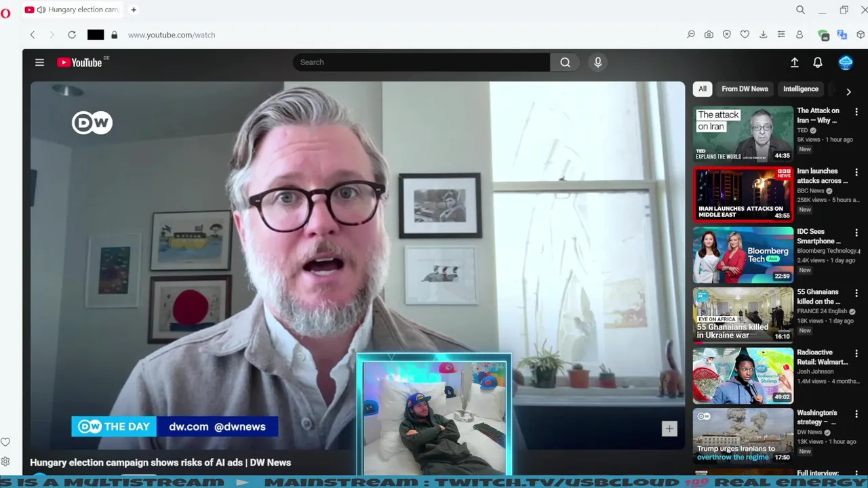This screenshot has height=488, width=868.
Task: Go to YouTube home via logo
Action: pos(80,62)
